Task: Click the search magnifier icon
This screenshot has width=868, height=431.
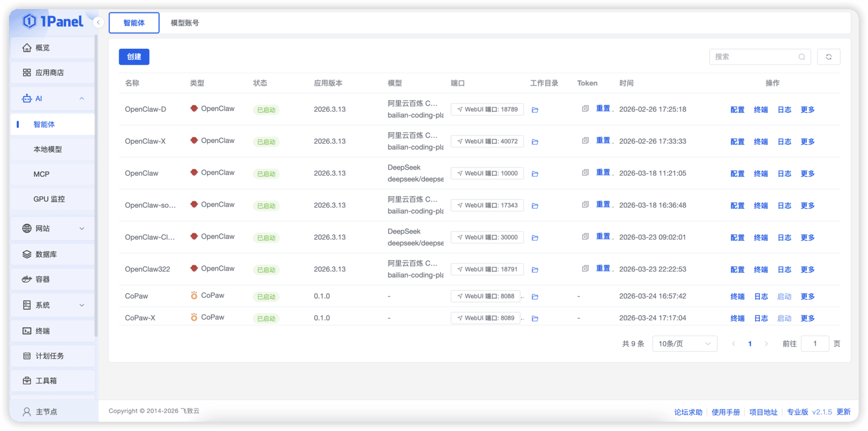Action: point(802,56)
